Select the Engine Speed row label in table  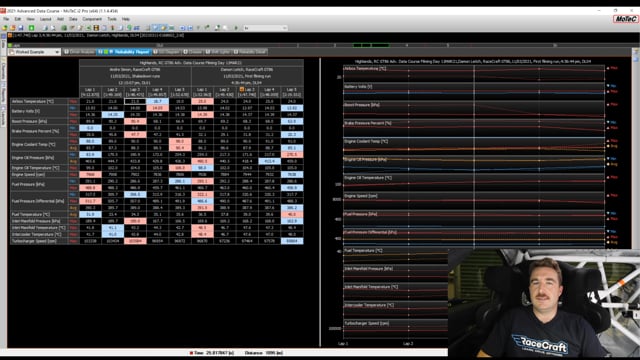click(x=39, y=174)
